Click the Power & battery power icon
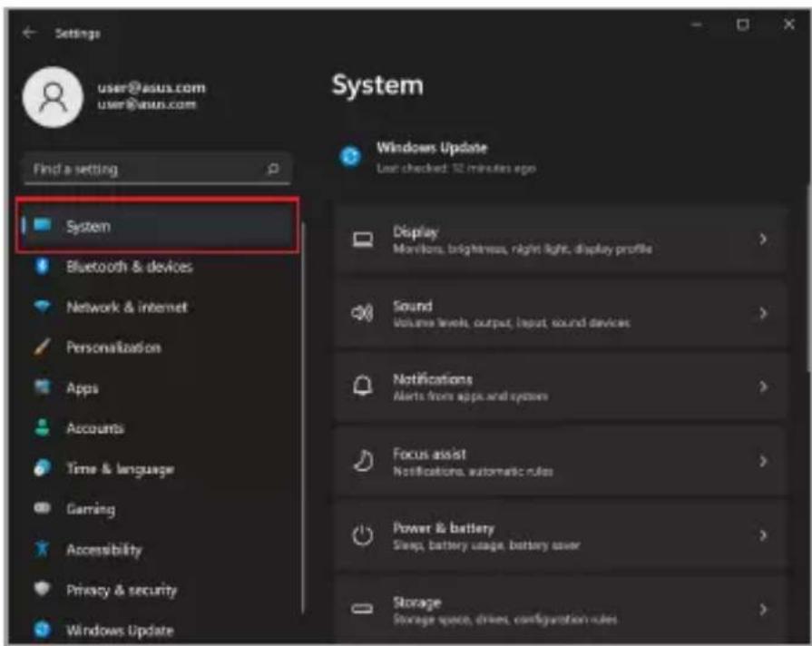This screenshot has height=646, width=812. [363, 535]
